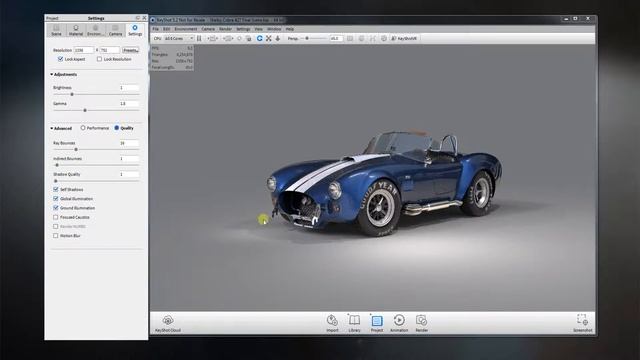Pause the real-time render
This screenshot has width=640, height=360.
coord(199,38)
